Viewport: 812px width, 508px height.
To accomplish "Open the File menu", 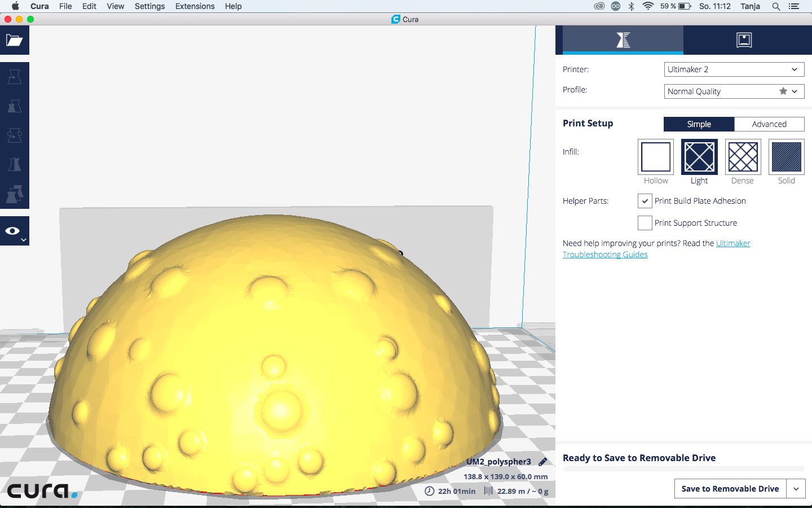I will [x=65, y=6].
